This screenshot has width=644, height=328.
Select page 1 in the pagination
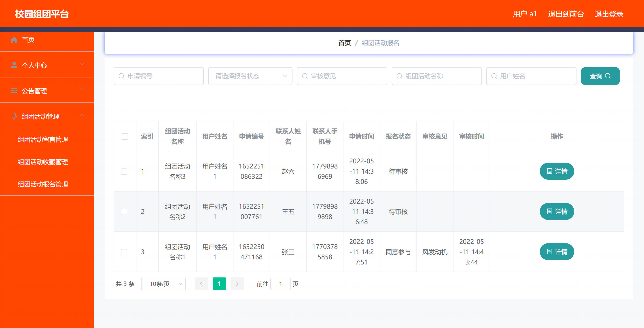[x=219, y=284]
